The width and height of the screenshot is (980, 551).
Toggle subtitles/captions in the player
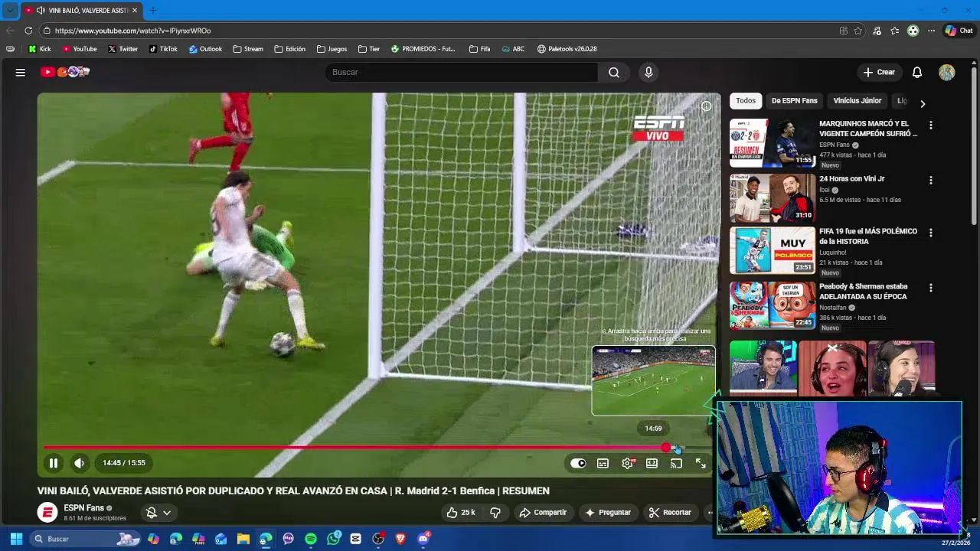[x=603, y=463]
